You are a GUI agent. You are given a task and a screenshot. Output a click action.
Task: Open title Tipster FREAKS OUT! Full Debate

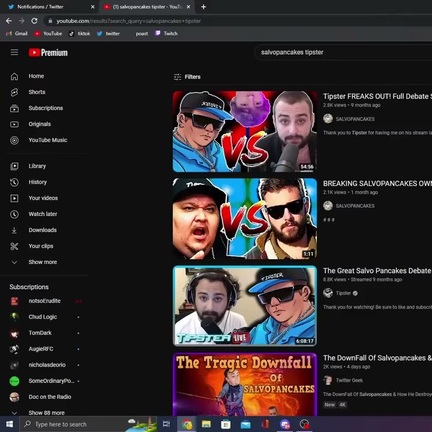[x=377, y=96]
